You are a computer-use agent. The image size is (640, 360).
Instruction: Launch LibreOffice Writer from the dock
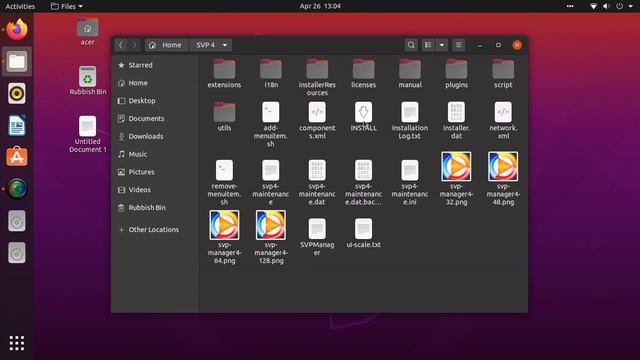click(17, 125)
